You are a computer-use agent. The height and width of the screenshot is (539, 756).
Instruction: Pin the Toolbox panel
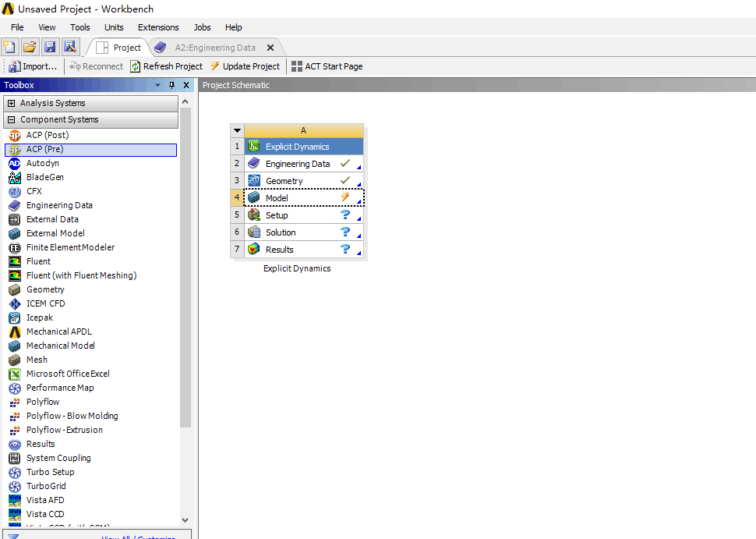[172, 85]
